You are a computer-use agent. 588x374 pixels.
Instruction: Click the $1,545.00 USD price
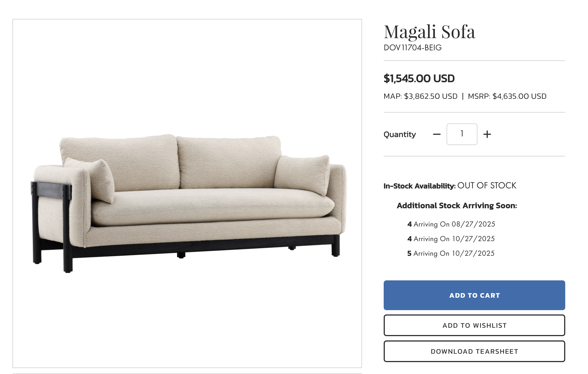click(x=419, y=78)
